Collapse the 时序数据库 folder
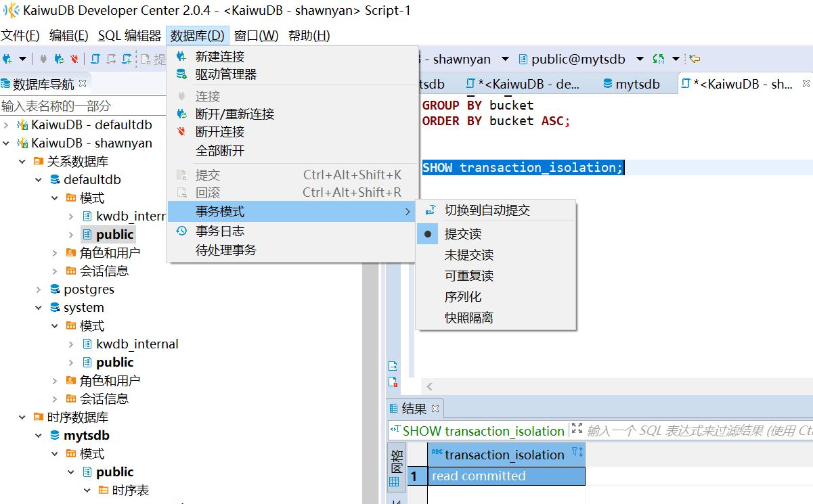Viewport: 813px width, 504px height. click(22, 417)
